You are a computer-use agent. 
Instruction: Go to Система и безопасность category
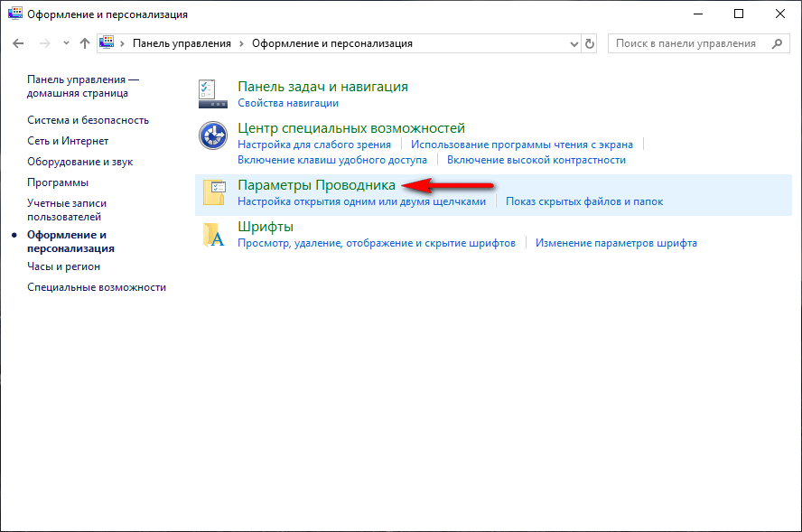[x=88, y=120]
